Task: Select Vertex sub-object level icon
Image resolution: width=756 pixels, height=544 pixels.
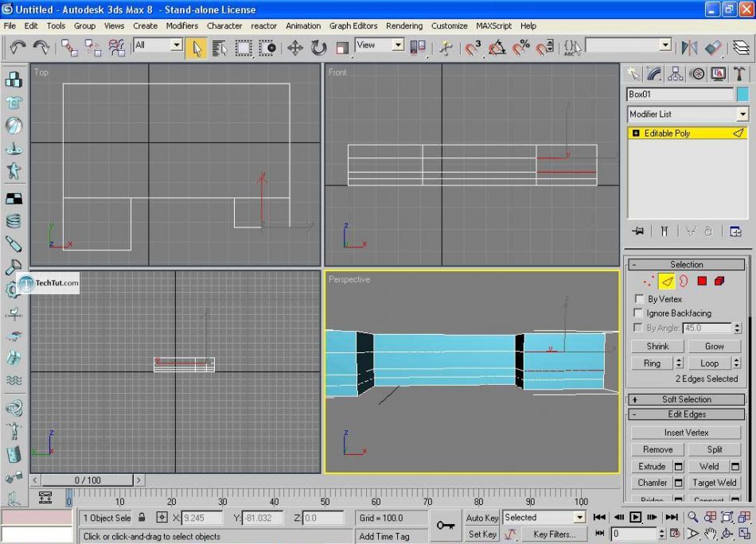Action: click(649, 281)
